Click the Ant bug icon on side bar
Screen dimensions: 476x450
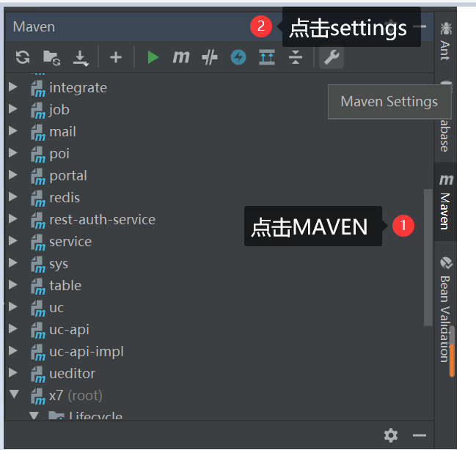coord(446,29)
